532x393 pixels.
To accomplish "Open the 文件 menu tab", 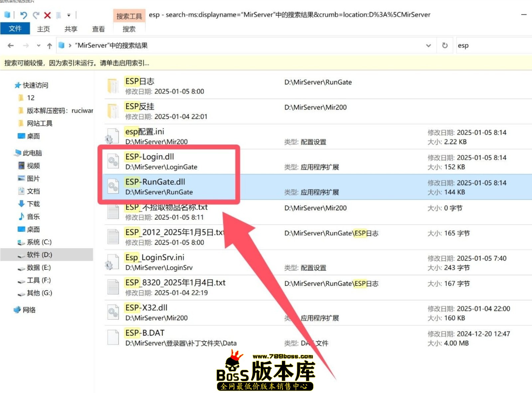I will (15, 29).
